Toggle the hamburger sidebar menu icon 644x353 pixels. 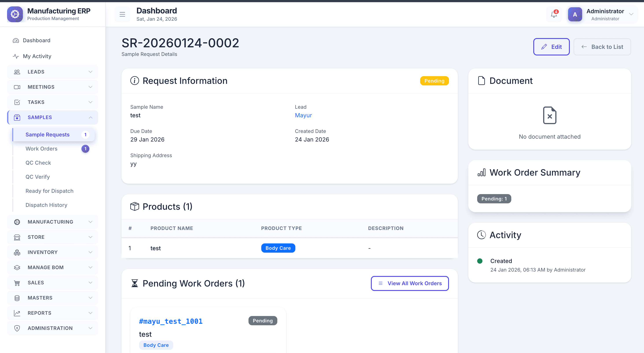tap(122, 15)
